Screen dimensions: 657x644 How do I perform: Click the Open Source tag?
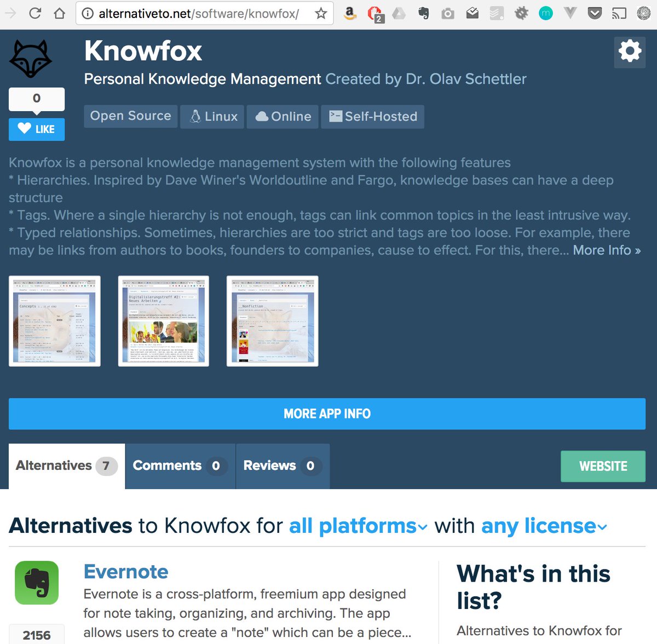(x=130, y=116)
